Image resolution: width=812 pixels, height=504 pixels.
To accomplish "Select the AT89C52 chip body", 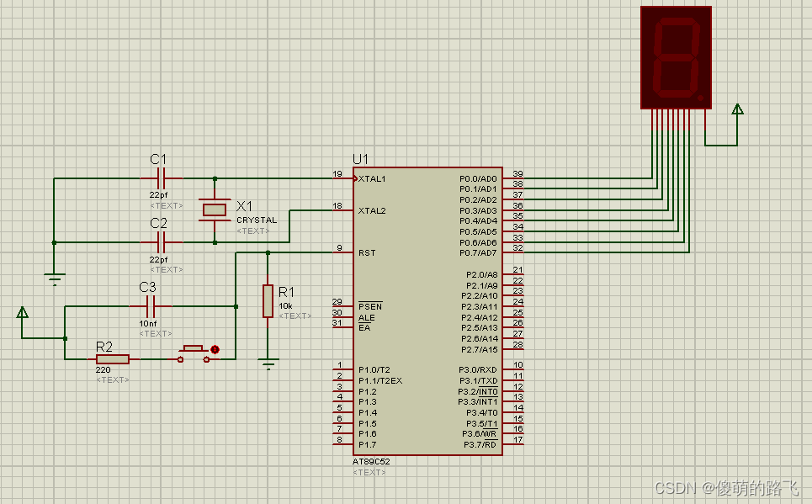I will (x=427, y=311).
